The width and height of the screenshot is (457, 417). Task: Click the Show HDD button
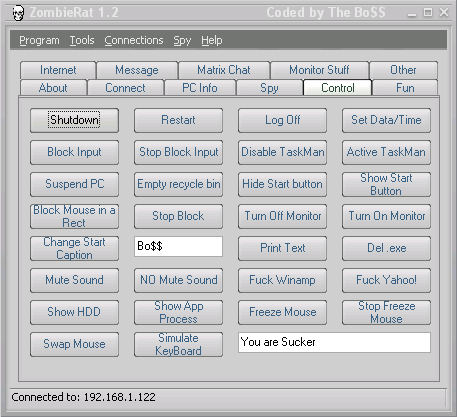74,312
